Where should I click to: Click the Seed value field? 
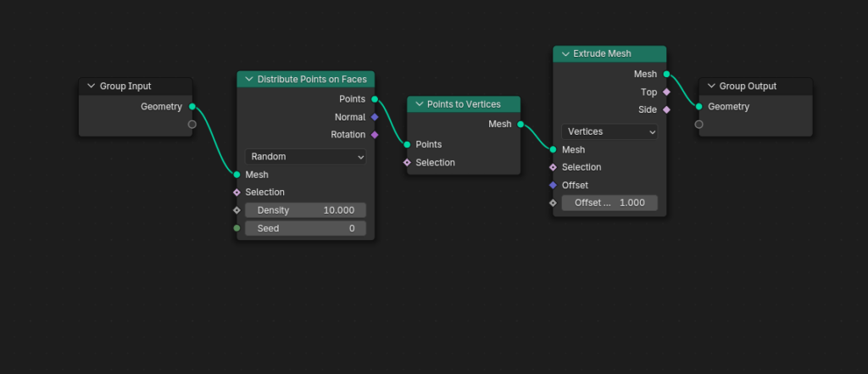305,228
